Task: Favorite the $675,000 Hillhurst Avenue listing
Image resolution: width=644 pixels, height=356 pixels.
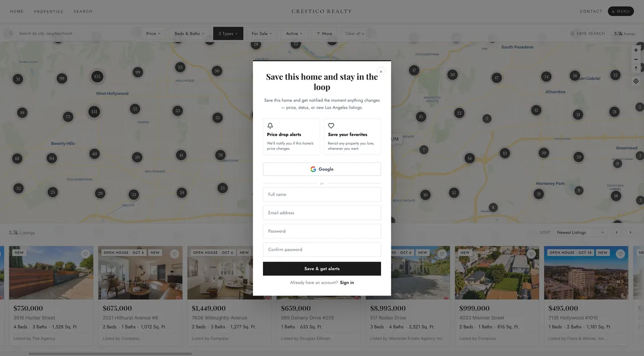Action: point(174,254)
